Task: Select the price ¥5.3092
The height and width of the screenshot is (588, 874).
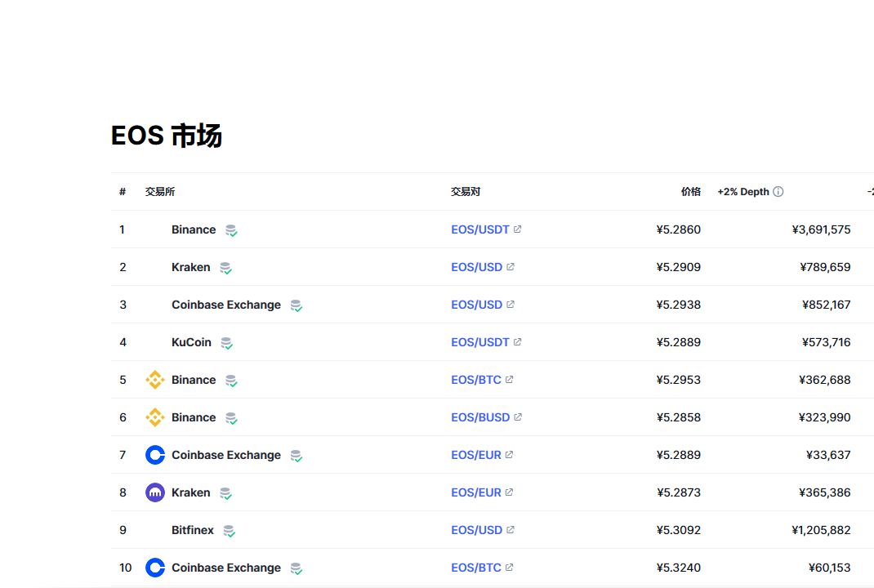Action: tap(678, 530)
